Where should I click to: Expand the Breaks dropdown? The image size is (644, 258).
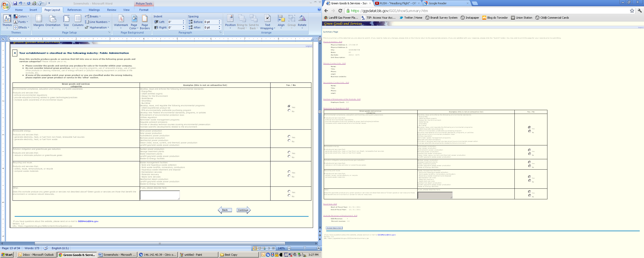[93, 16]
